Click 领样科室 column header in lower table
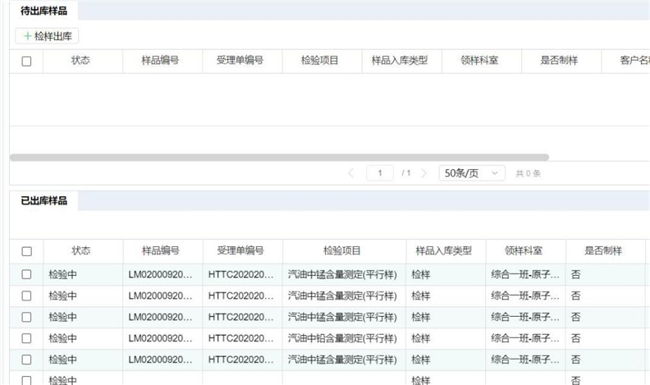650x385 pixels. pyautogui.click(x=524, y=251)
